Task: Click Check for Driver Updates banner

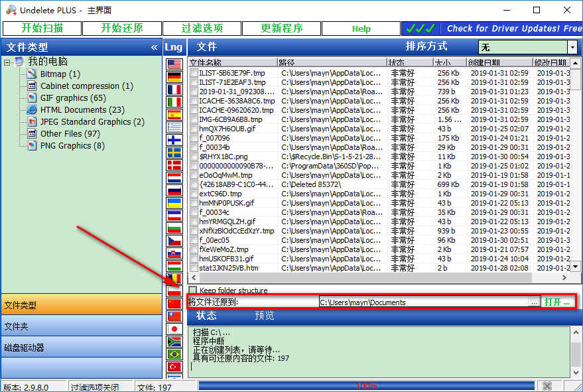Action: [492, 29]
